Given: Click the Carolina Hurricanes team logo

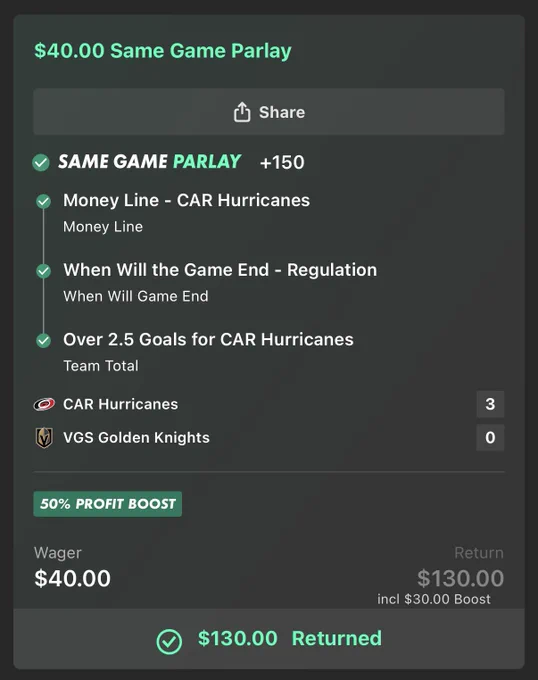Looking at the screenshot, I should pos(44,404).
